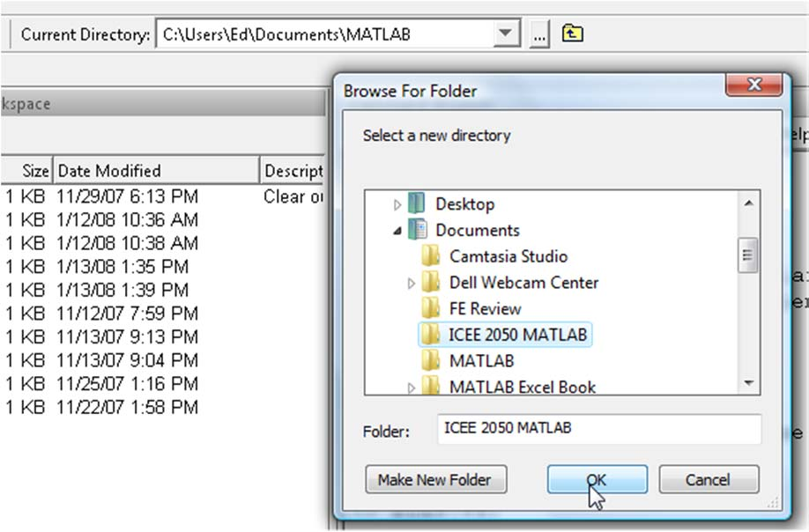Viewport: 809px width, 532px height.
Task: Click the Desktop folder icon
Action: click(416, 203)
